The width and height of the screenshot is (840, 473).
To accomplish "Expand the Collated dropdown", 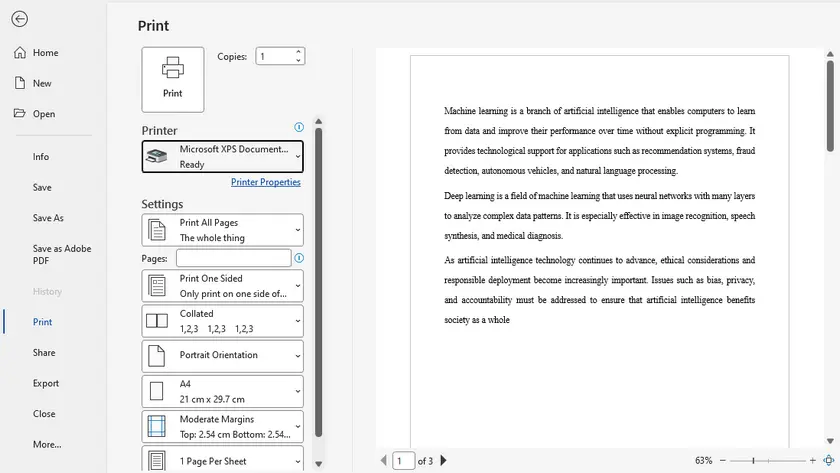I will tap(222, 321).
